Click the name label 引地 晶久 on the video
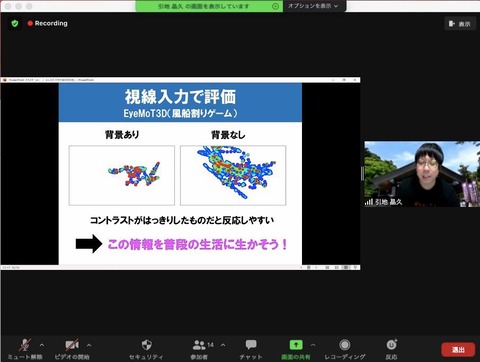480x362 pixels. [389, 202]
